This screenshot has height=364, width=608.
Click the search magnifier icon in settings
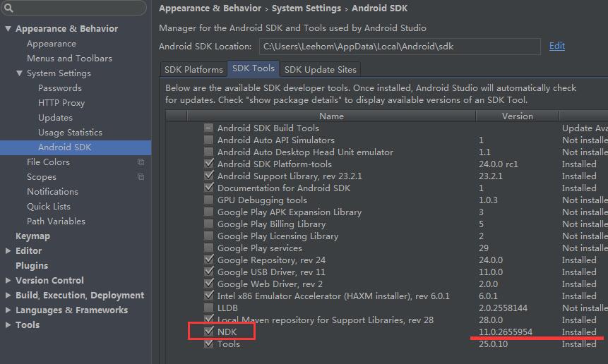coord(8,8)
